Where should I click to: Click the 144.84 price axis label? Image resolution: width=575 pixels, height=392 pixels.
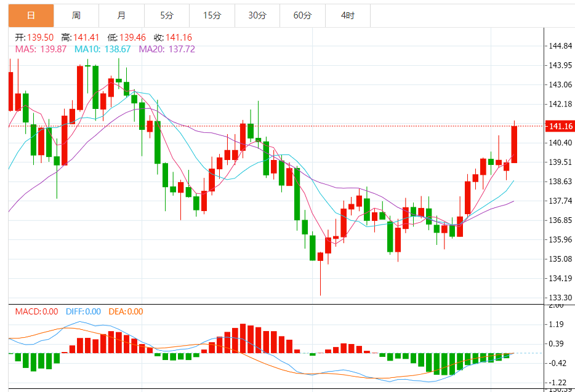560,46
